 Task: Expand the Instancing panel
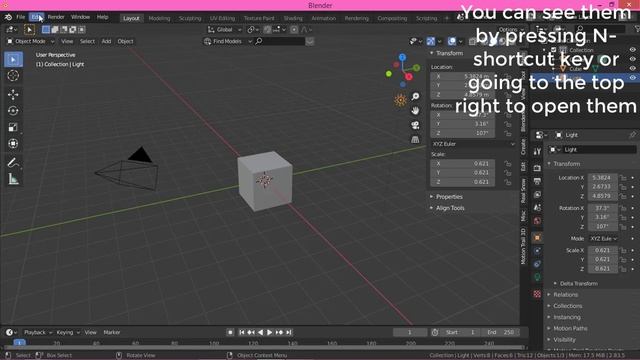(566, 317)
